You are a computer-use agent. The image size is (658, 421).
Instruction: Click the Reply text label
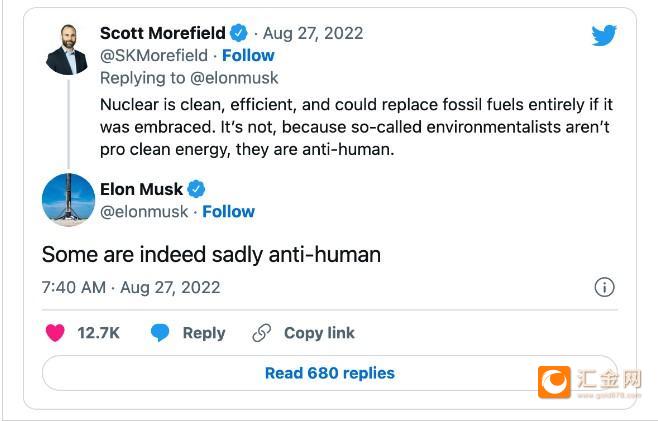point(203,333)
